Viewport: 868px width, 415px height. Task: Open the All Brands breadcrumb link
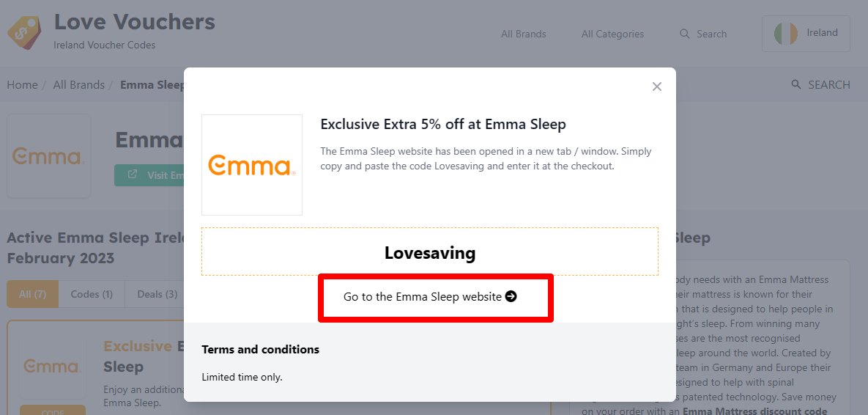[78, 85]
